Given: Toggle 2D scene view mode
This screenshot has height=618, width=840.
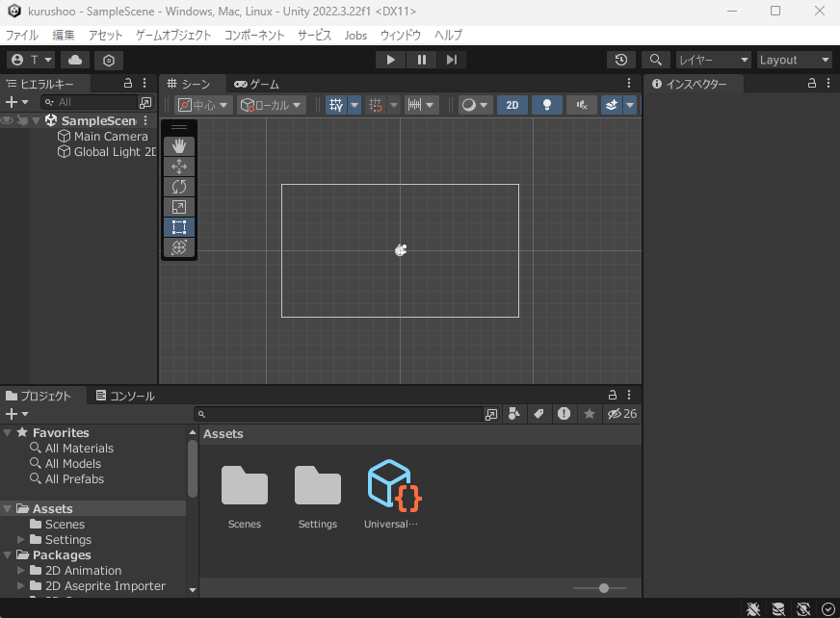Looking at the screenshot, I should pos(512,105).
